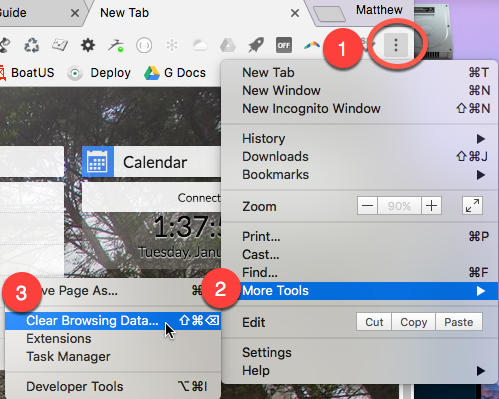Choose Clear Browsing Data... in submenu
499x399 pixels.
click(113, 321)
